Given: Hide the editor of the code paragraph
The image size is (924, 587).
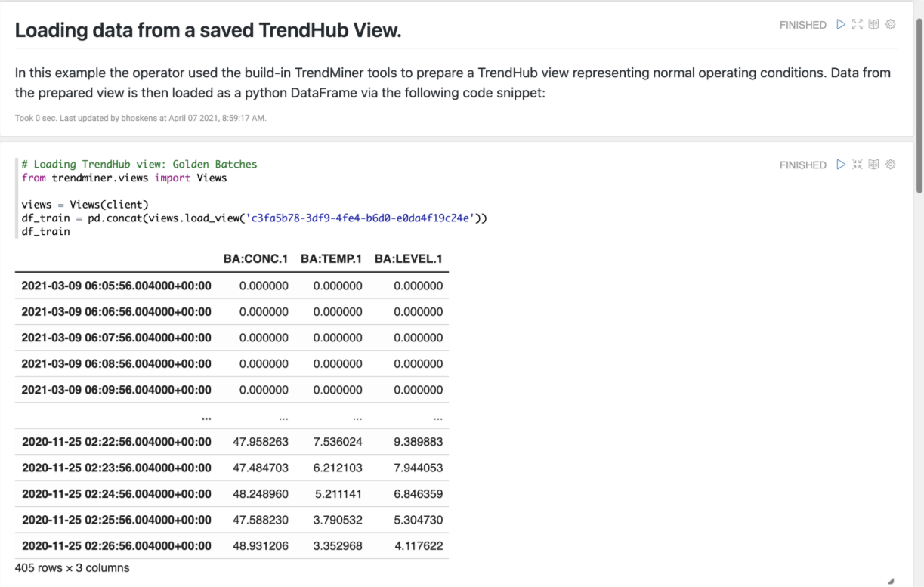Looking at the screenshot, I should [857, 165].
